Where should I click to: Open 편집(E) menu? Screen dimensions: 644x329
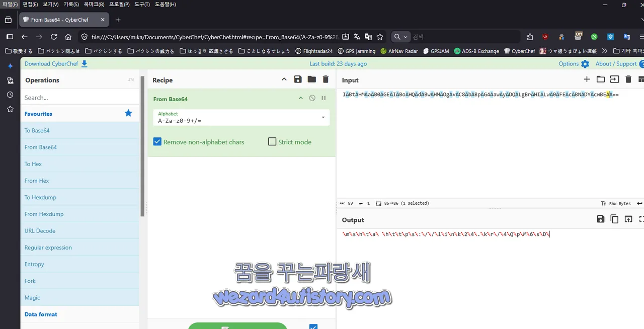click(30, 5)
